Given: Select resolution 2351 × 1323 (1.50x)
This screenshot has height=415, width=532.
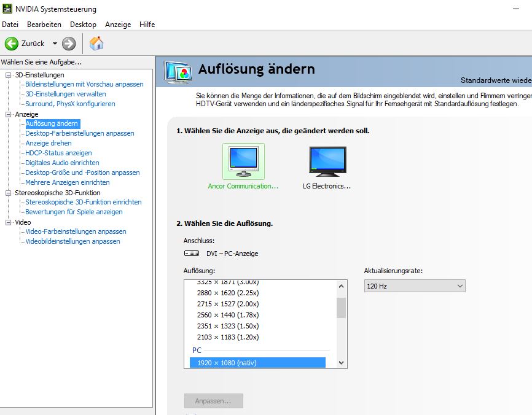Looking at the screenshot, I should click(x=228, y=326).
